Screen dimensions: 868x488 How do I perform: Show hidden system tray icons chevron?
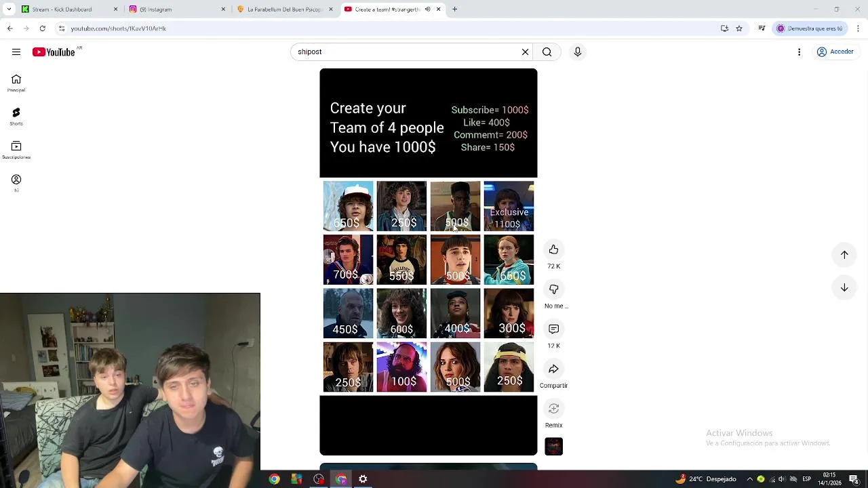tap(750, 479)
